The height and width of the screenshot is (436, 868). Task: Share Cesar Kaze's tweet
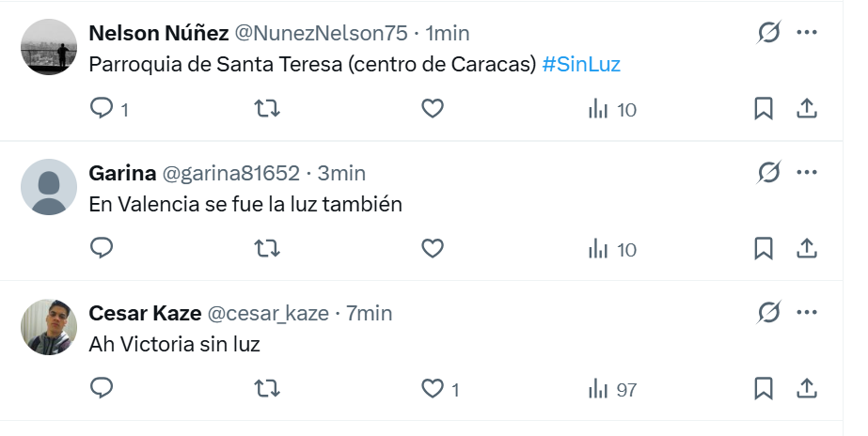point(806,388)
